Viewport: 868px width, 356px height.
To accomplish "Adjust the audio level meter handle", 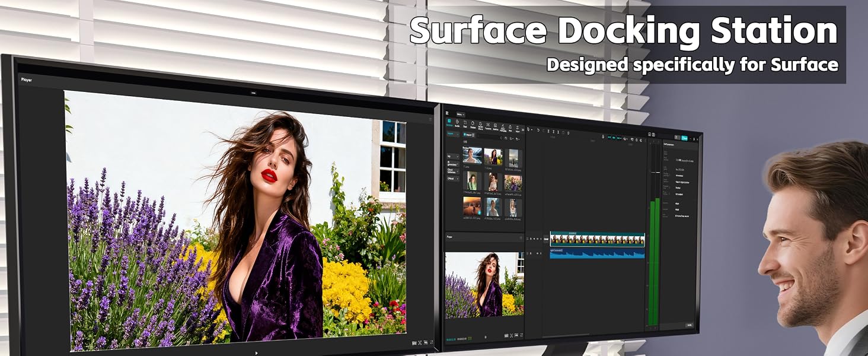I will point(655,172).
